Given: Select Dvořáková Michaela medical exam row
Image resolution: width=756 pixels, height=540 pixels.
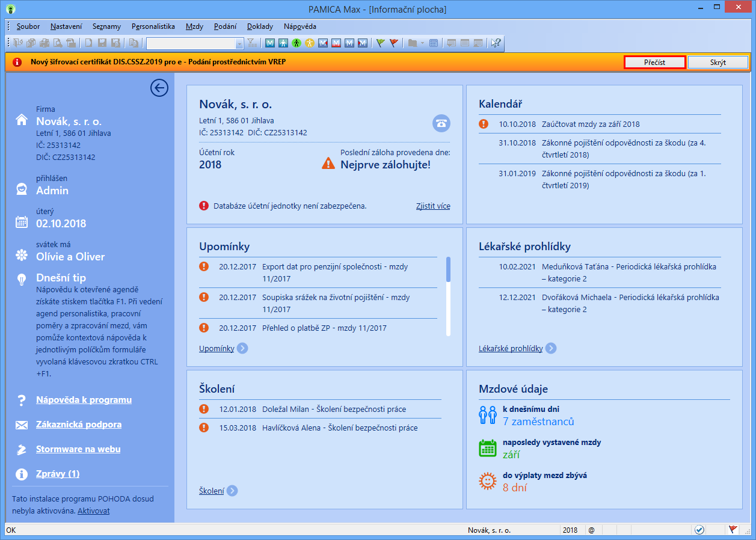Looking at the screenshot, I should point(600,303).
